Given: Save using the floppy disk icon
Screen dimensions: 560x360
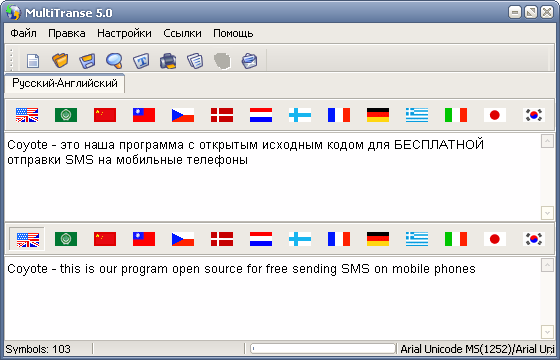Looking at the screenshot, I should coord(87,61).
